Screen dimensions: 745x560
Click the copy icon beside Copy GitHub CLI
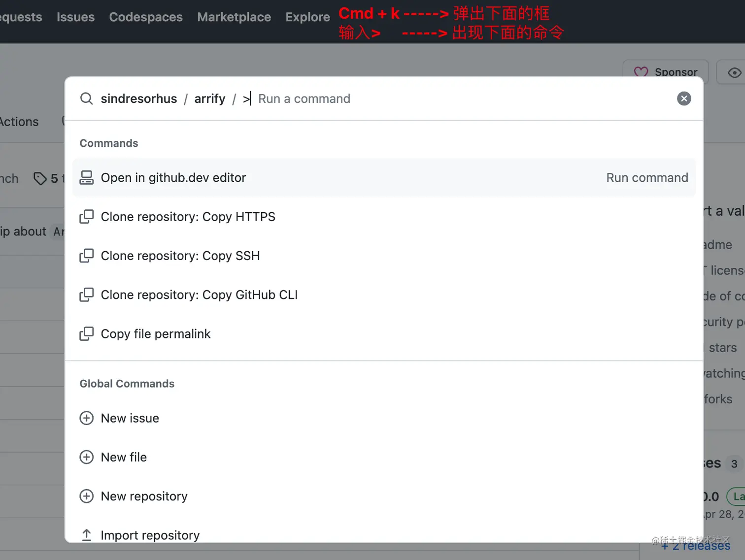(86, 295)
